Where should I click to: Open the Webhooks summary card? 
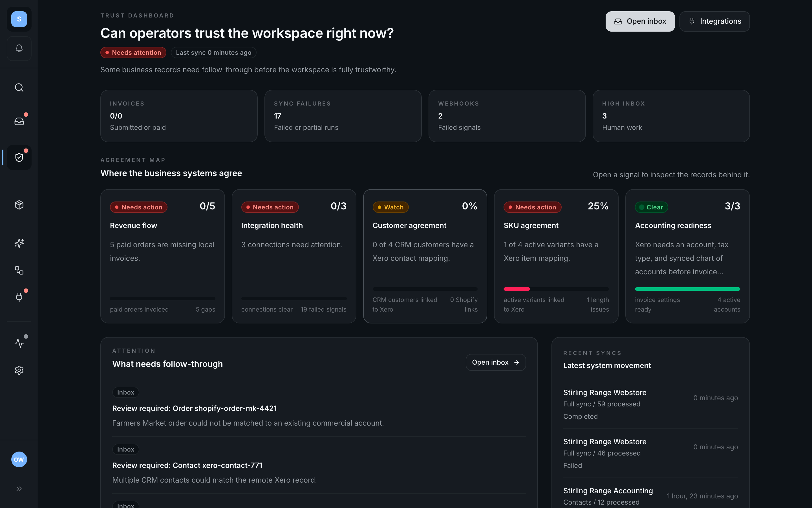coord(507,116)
